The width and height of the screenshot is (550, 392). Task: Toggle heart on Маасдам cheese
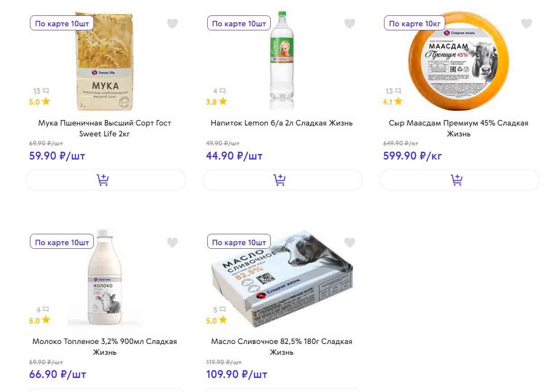(x=526, y=24)
